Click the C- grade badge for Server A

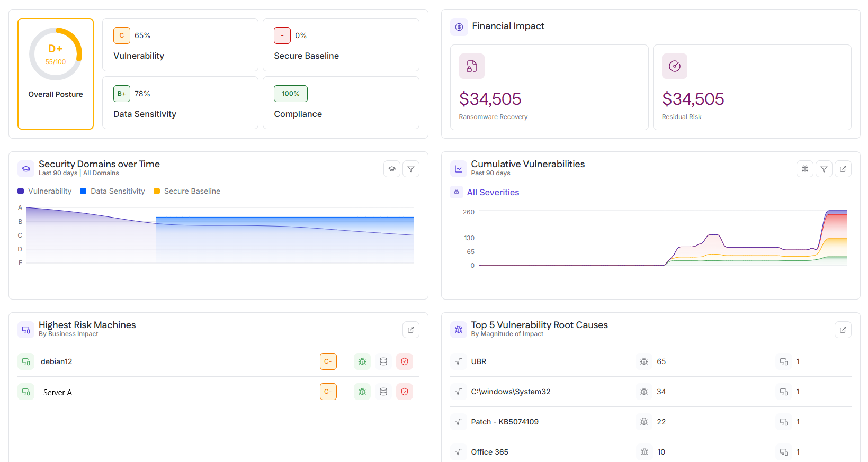[328, 392]
